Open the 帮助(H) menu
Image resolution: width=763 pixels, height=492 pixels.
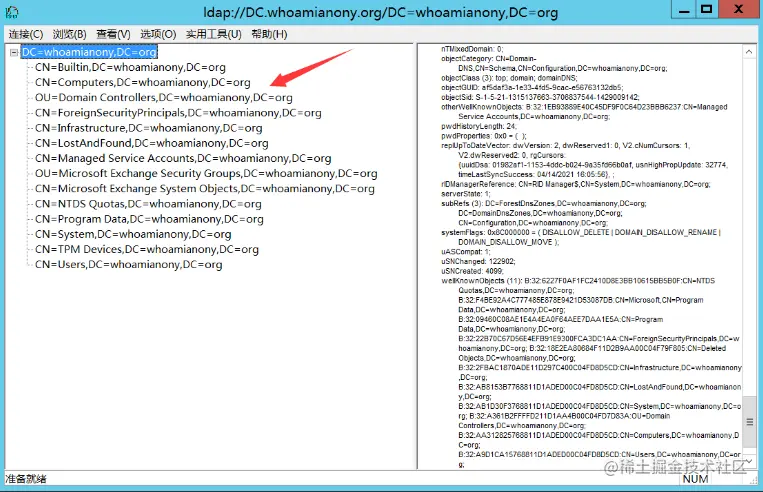269,34
